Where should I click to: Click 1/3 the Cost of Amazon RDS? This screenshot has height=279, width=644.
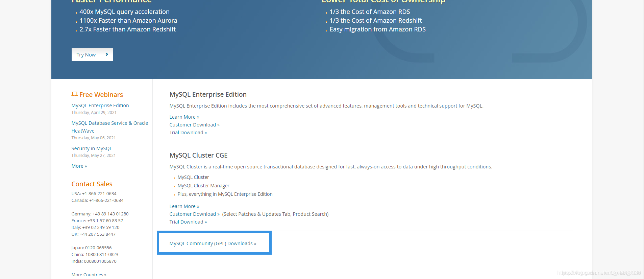pyautogui.click(x=370, y=12)
